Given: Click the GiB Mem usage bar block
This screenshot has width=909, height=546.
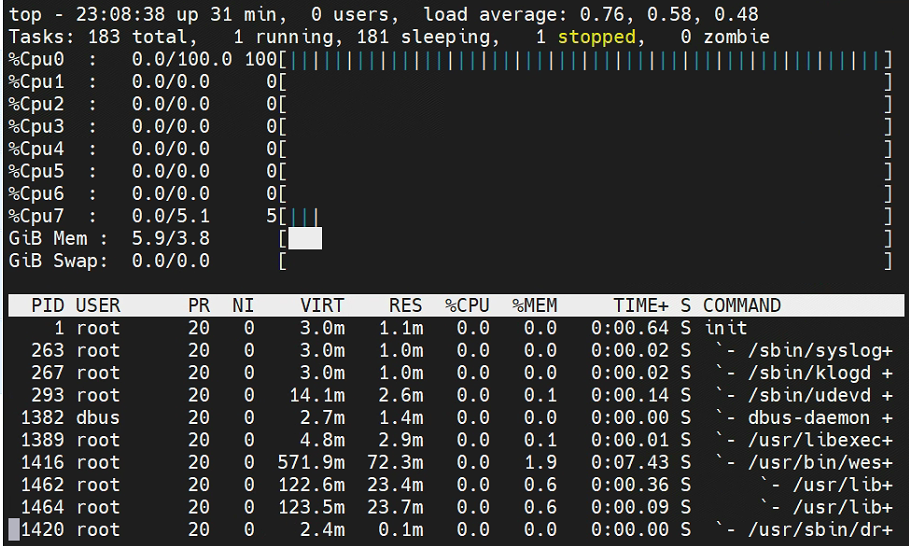Looking at the screenshot, I should pos(305,238).
